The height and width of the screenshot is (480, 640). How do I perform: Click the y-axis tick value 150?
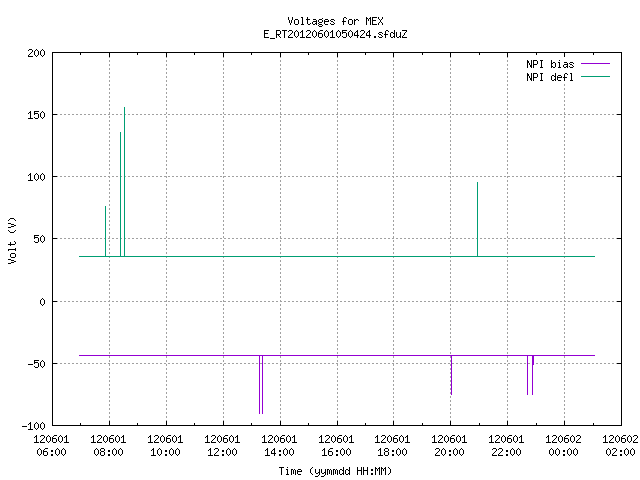[x=36, y=116]
